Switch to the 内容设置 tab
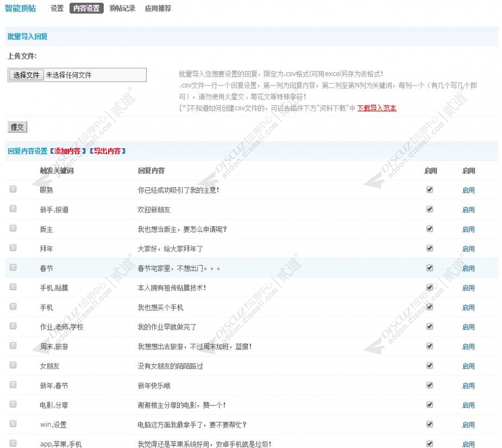Image resolution: width=502 pixels, height=448 pixels. 87,8
